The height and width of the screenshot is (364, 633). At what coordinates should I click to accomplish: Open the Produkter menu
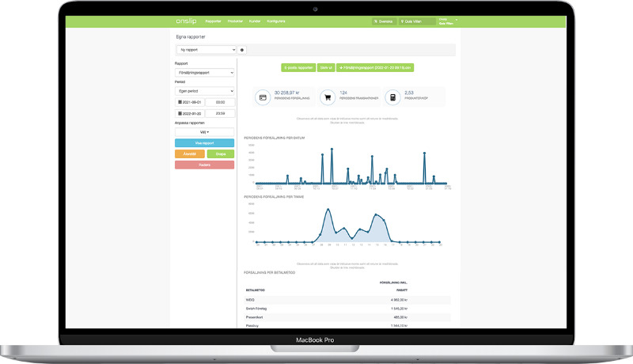point(235,21)
